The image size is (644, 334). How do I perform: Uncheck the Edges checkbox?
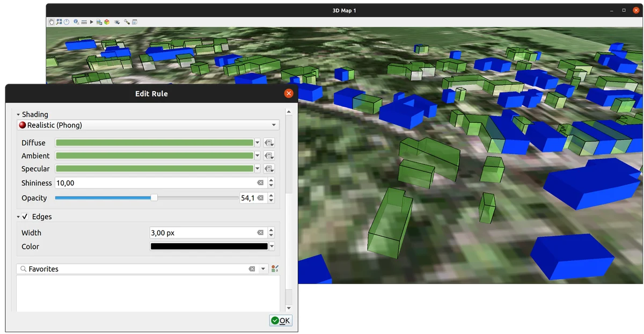25,217
